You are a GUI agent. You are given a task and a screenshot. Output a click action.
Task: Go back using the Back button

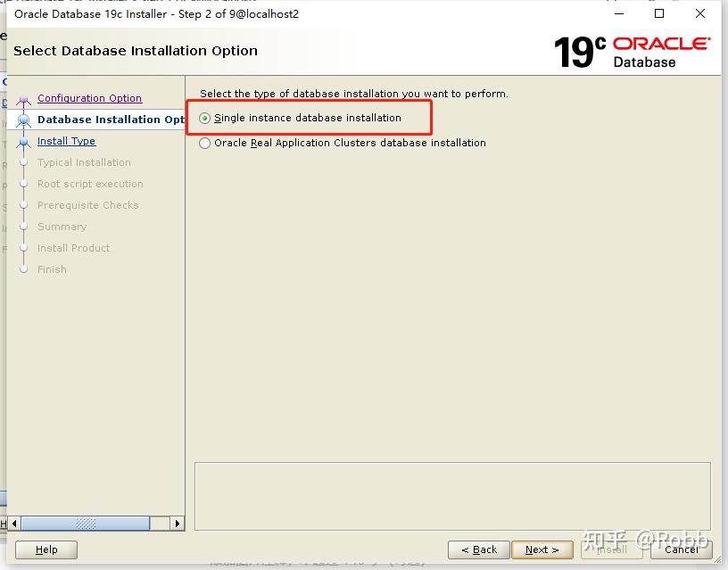point(478,549)
